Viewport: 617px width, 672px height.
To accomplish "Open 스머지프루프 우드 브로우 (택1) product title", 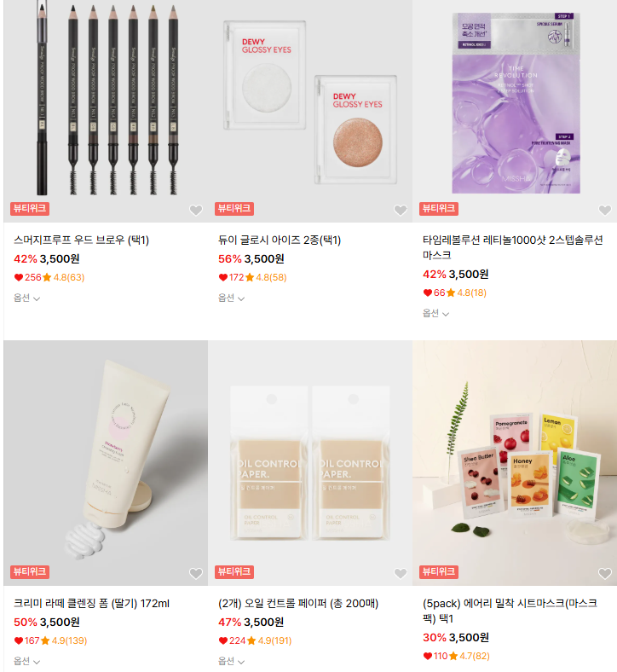I will pyautogui.click(x=81, y=240).
